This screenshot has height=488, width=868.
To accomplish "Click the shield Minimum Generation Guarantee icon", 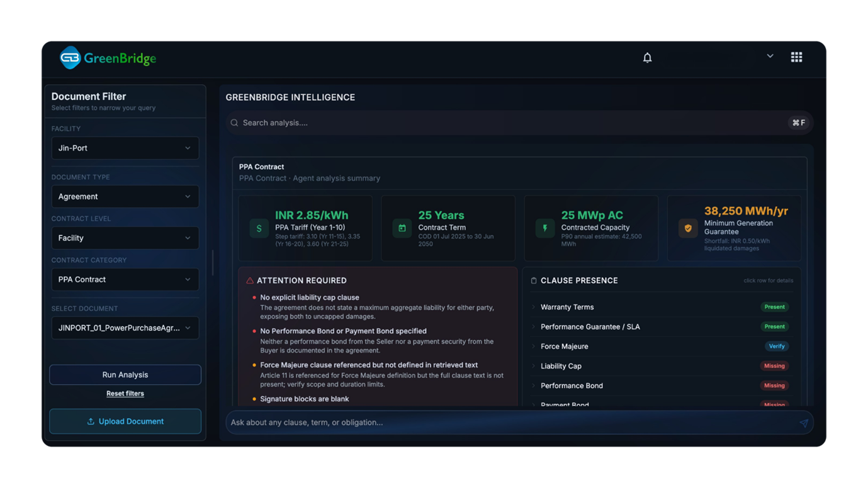I will (x=687, y=228).
